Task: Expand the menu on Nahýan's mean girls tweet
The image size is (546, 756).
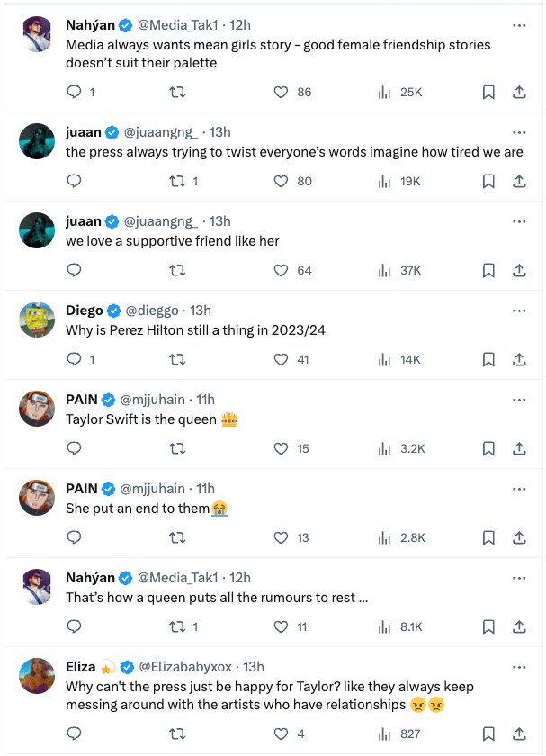Action: 519,25
